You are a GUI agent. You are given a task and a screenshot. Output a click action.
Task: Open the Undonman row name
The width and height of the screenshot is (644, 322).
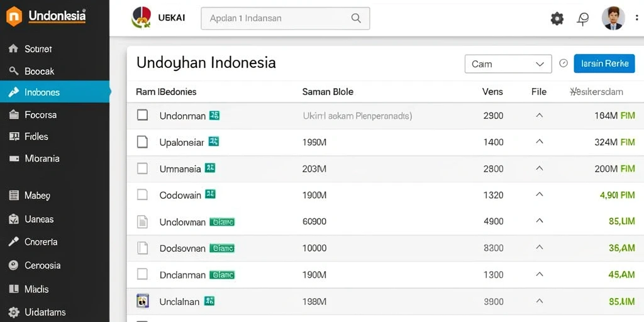pyautogui.click(x=182, y=116)
